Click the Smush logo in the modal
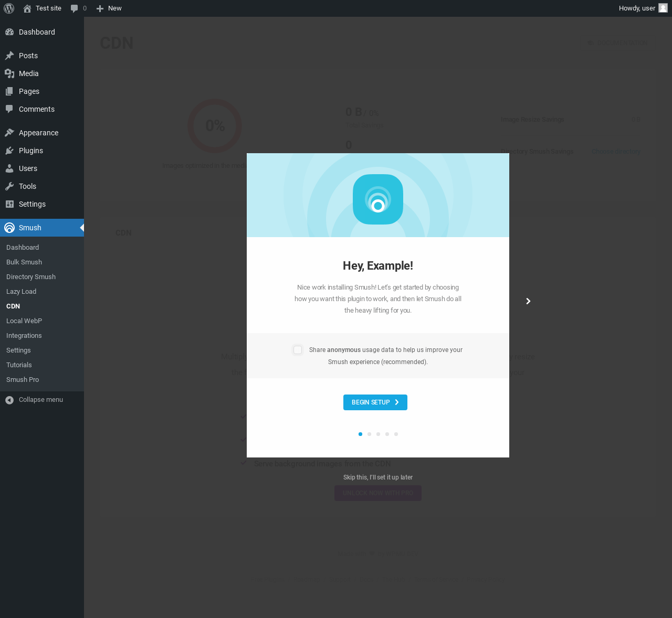 tap(378, 199)
